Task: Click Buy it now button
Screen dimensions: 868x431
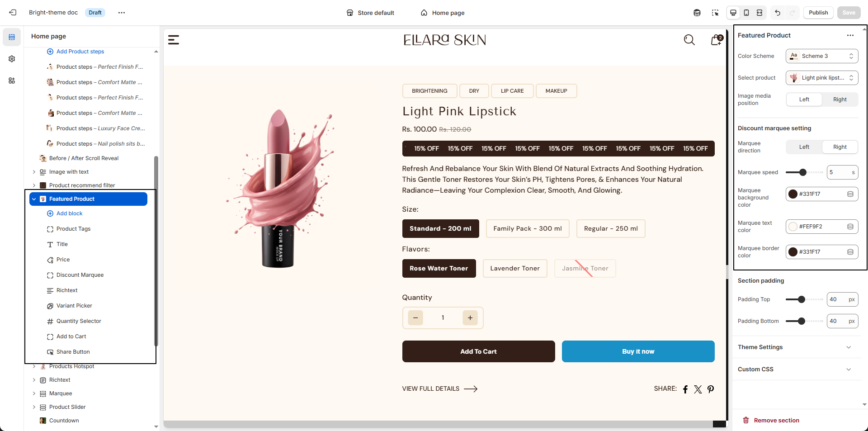Action: point(638,351)
